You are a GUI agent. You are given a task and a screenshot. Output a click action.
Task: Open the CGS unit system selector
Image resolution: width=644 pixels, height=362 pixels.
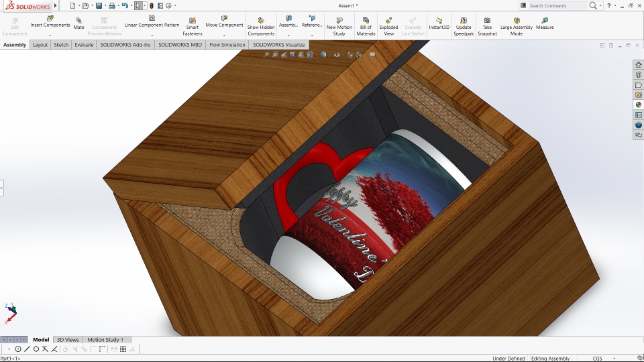[x=604, y=358]
